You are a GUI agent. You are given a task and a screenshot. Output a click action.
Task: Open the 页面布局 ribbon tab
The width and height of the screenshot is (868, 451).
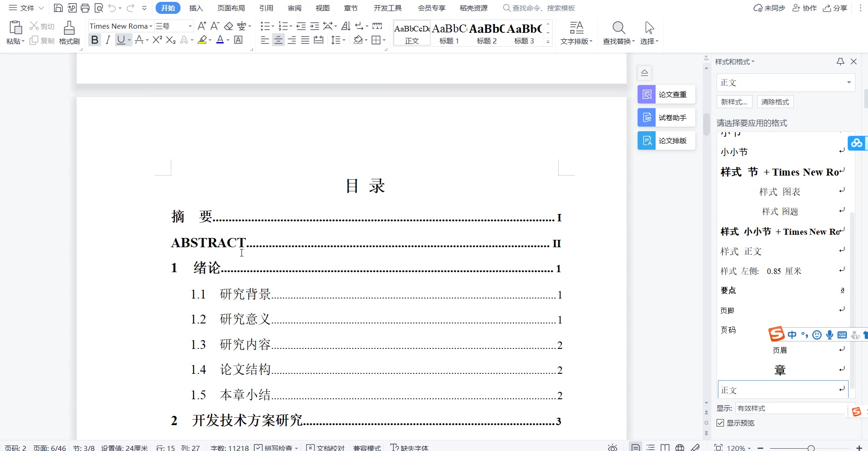(231, 8)
